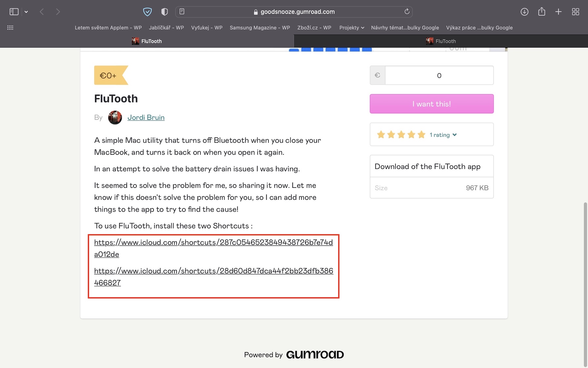Reload the current page
This screenshot has height=368, width=588.
pyautogui.click(x=407, y=11)
